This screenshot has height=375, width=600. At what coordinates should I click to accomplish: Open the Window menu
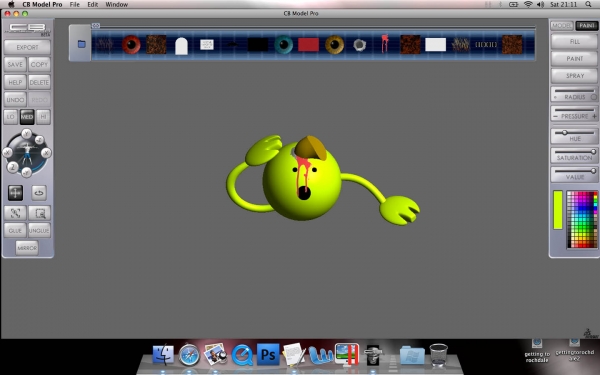pos(117,4)
